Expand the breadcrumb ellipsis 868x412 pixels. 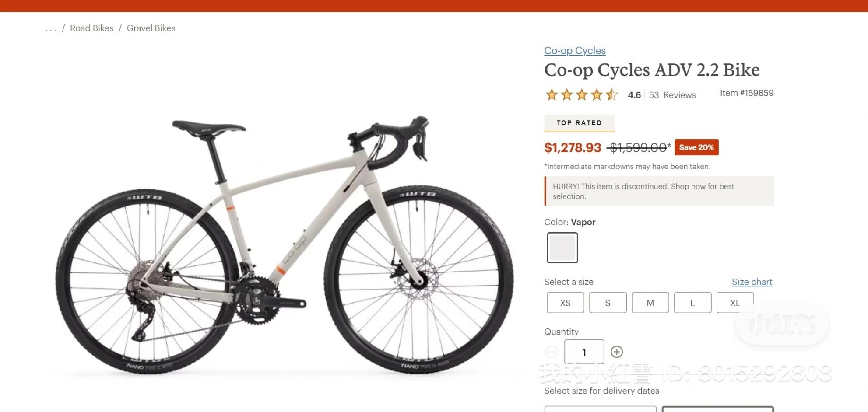[x=51, y=28]
